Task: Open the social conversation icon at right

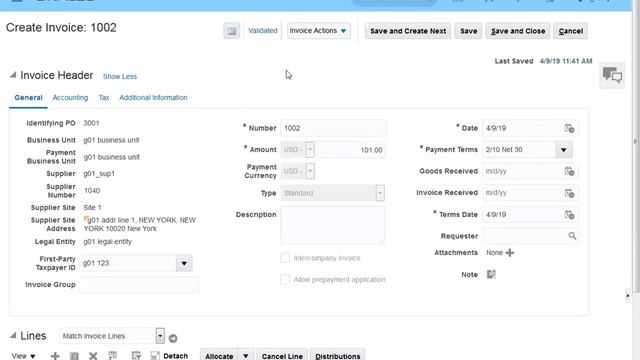Action: coord(612,76)
